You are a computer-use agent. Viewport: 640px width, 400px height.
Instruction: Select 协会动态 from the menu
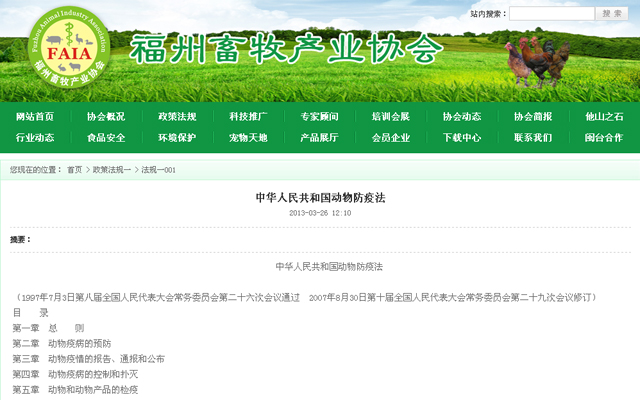click(x=462, y=116)
